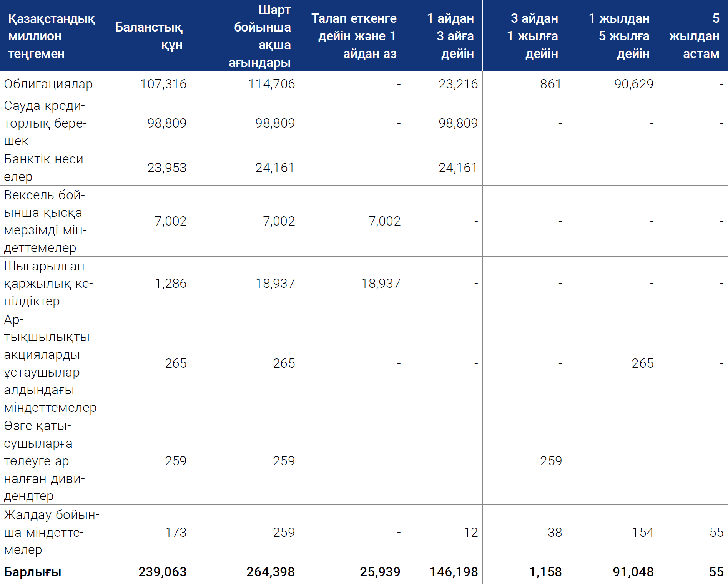Select the 'Жалдау бойынша міндеттемелер' row label
This screenshot has width=728, height=584.
point(52,532)
